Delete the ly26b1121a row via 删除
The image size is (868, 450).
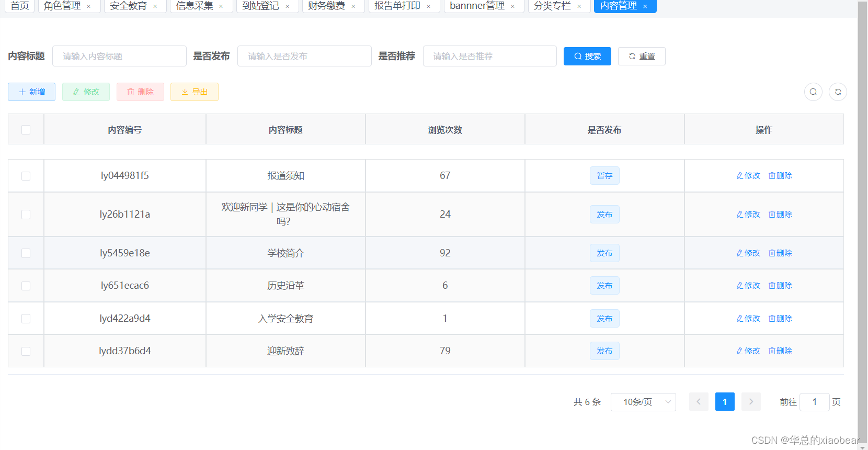pos(780,215)
